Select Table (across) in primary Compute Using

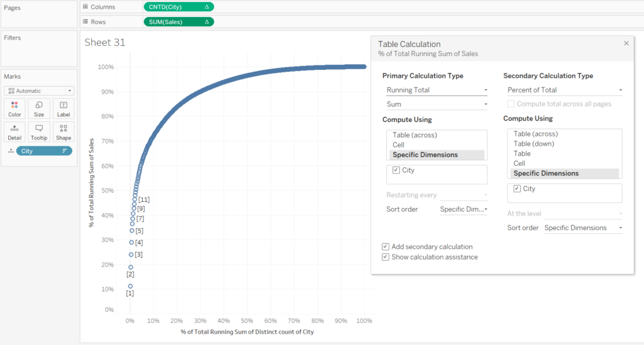coord(414,134)
